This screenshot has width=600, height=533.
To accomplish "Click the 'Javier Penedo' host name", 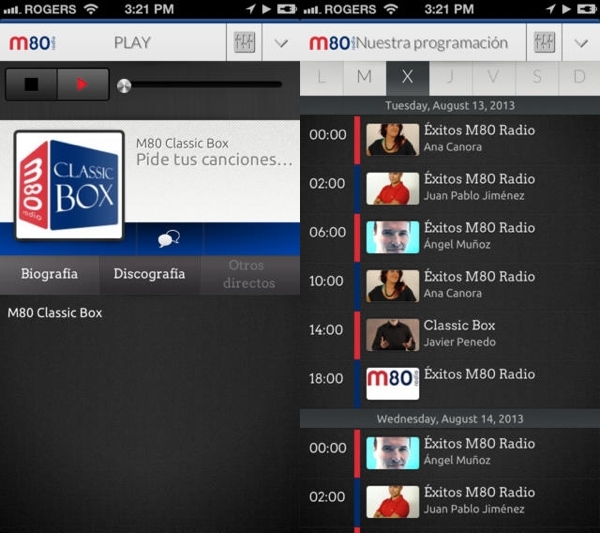I will 460,342.
